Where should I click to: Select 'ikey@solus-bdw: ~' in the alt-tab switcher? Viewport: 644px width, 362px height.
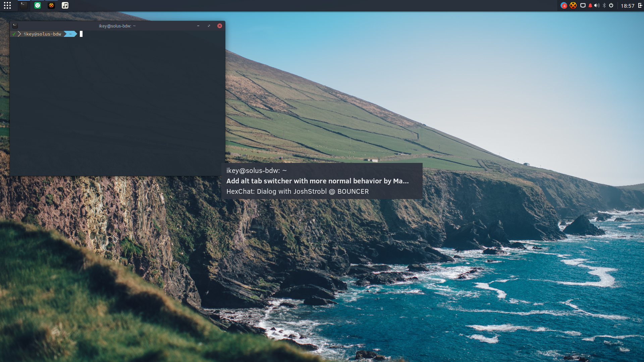click(257, 171)
